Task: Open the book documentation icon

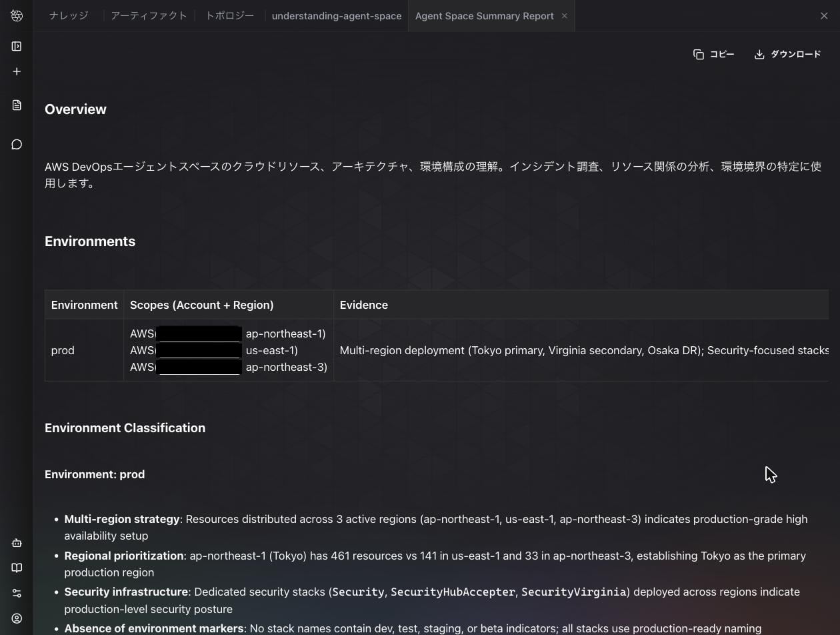Action: tap(17, 568)
